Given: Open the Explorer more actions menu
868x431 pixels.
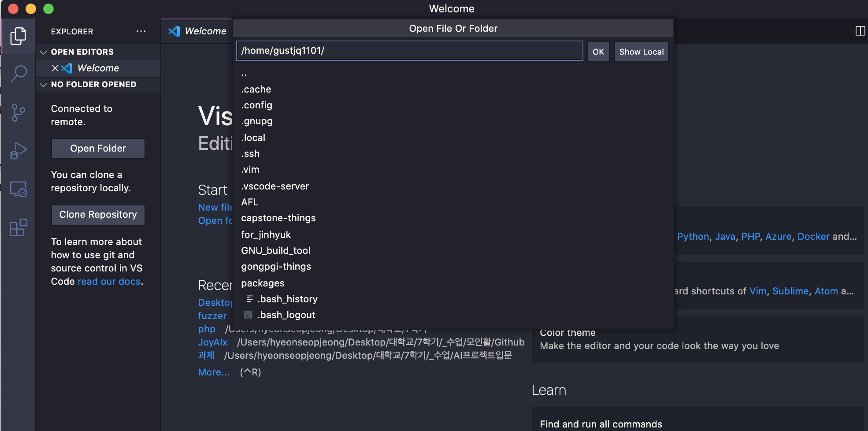Looking at the screenshot, I should [141, 31].
